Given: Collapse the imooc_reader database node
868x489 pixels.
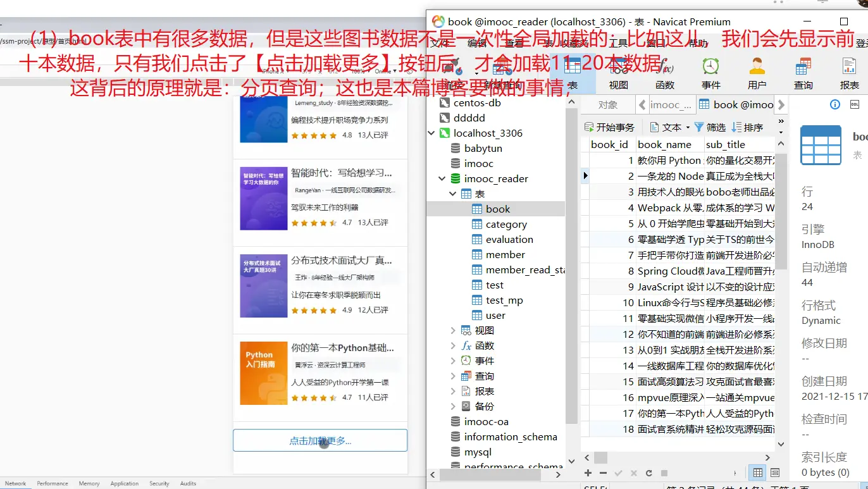Looking at the screenshot, I should pos(442,179).
